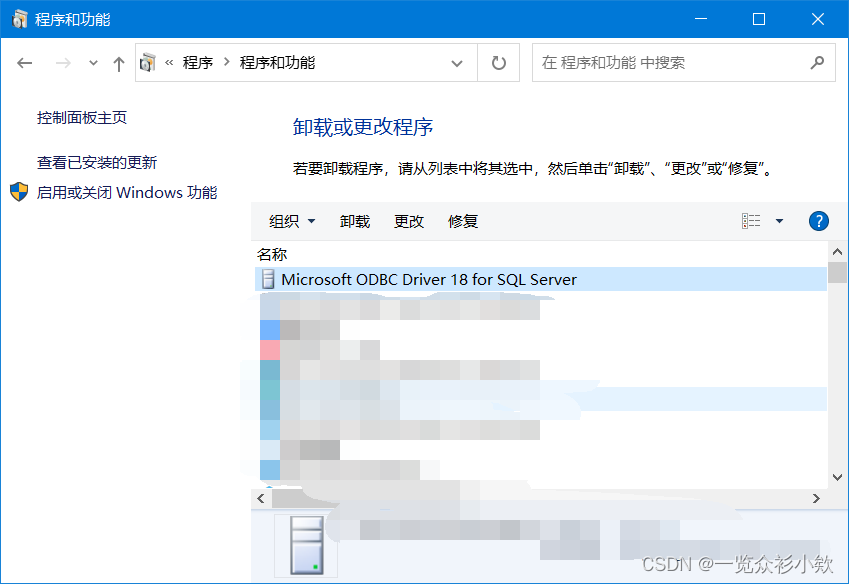Click the back navigation arrow
The image size is (849, 584).
(24, 62)
